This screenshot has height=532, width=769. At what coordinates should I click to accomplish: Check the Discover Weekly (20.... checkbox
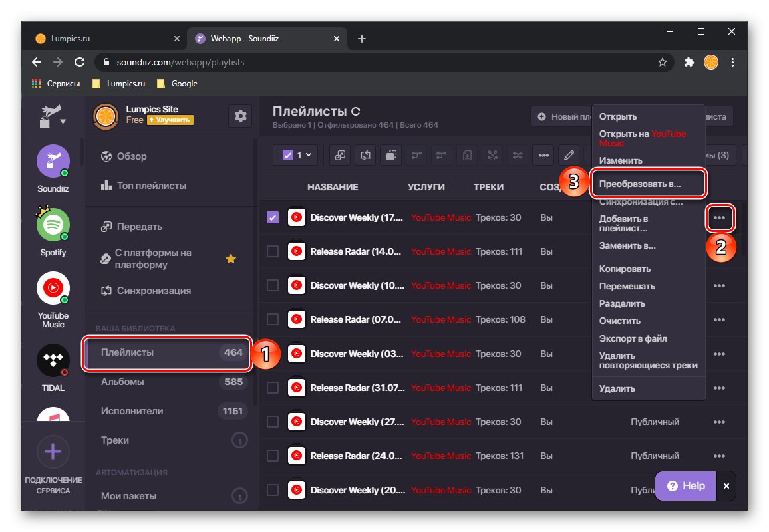[273, 490]
